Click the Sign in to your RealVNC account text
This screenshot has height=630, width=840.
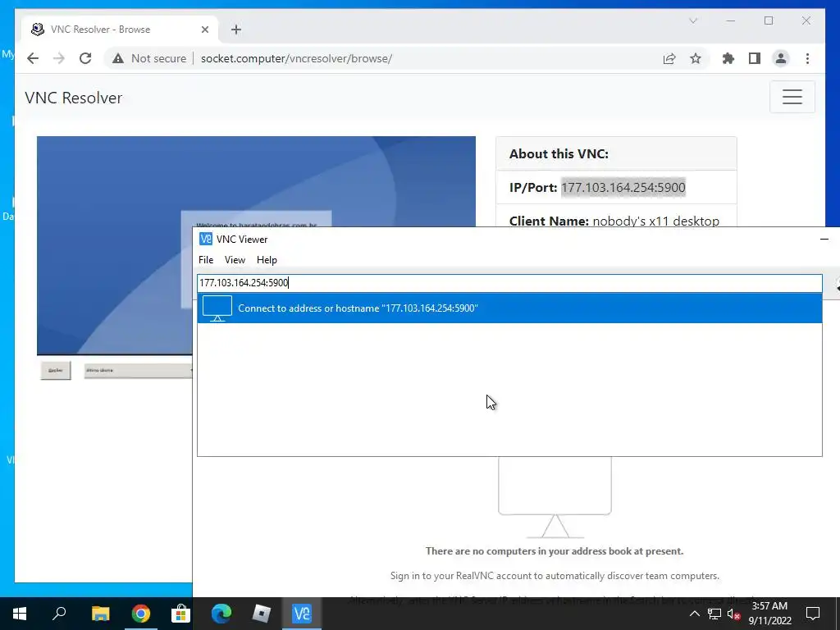pyautogui.click(x=555, y=576)
